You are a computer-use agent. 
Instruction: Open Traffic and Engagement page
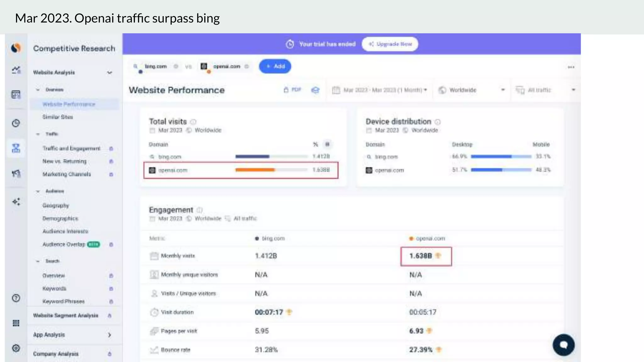[71, 148]
